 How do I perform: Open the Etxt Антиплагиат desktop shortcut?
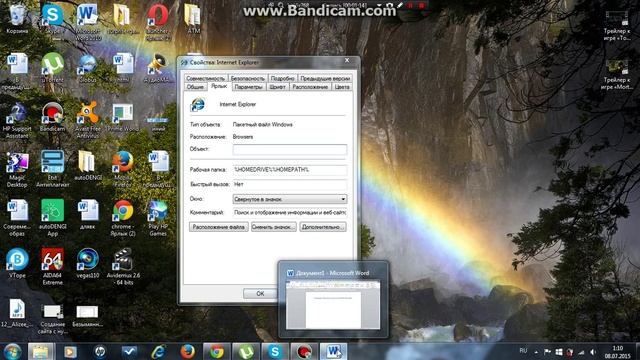53,169
